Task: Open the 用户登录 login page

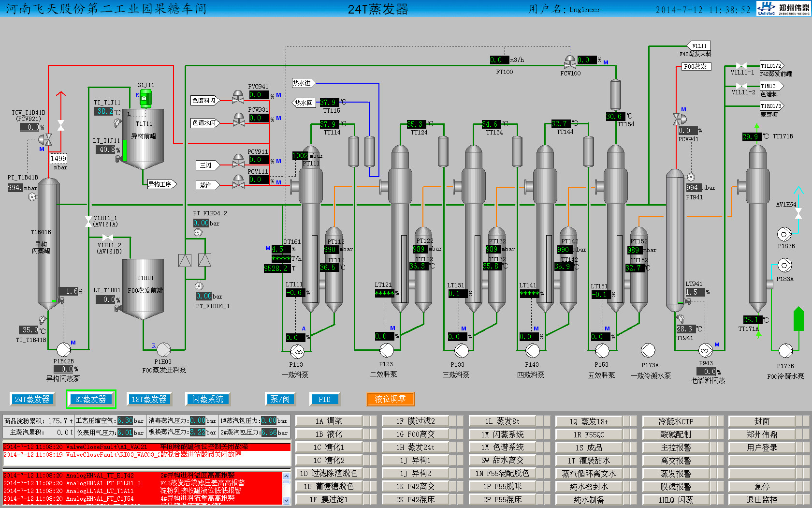Action: pos(762,447)
